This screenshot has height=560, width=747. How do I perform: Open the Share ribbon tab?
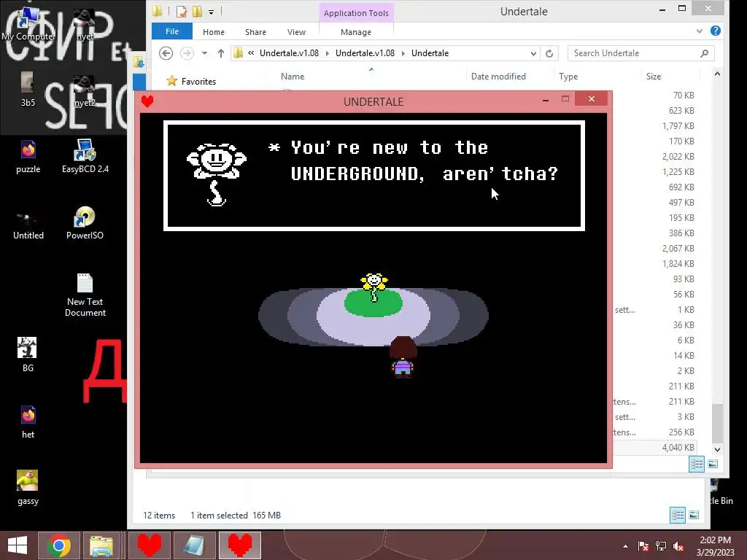pyautogui.click(x=255, y=32)
